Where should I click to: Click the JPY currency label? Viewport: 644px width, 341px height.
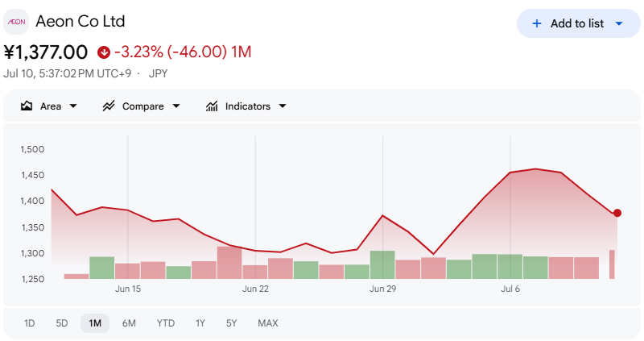(x=158, y=73)
